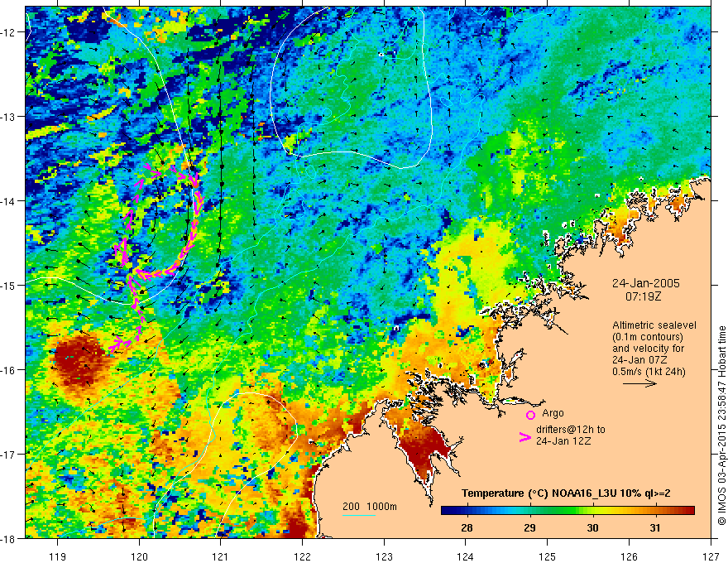Click the 'drifters@12h to' legend label
The width and height of the screenshot is (728, 563).
[x=571, y=430]
